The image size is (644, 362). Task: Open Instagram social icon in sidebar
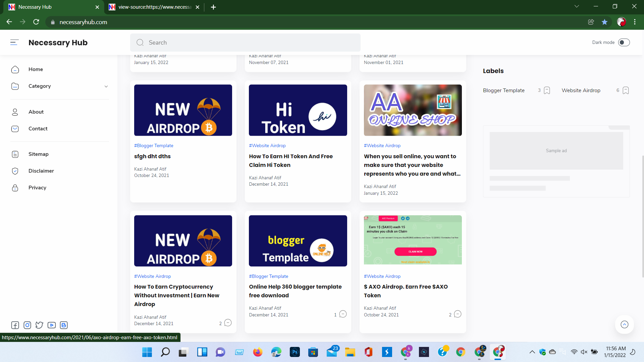pos(28,325)
